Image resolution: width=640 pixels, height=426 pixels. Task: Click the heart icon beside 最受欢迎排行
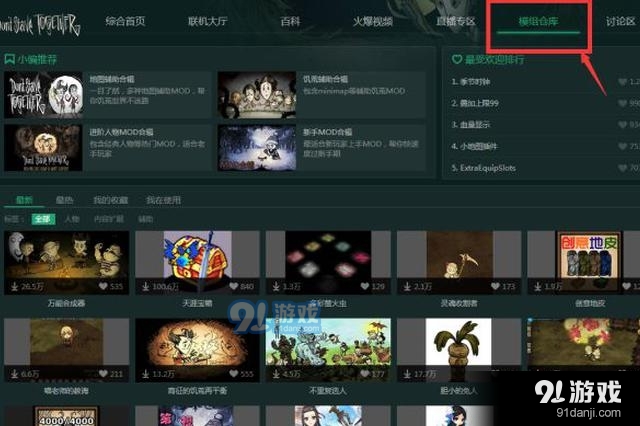(x=457, y=60)
